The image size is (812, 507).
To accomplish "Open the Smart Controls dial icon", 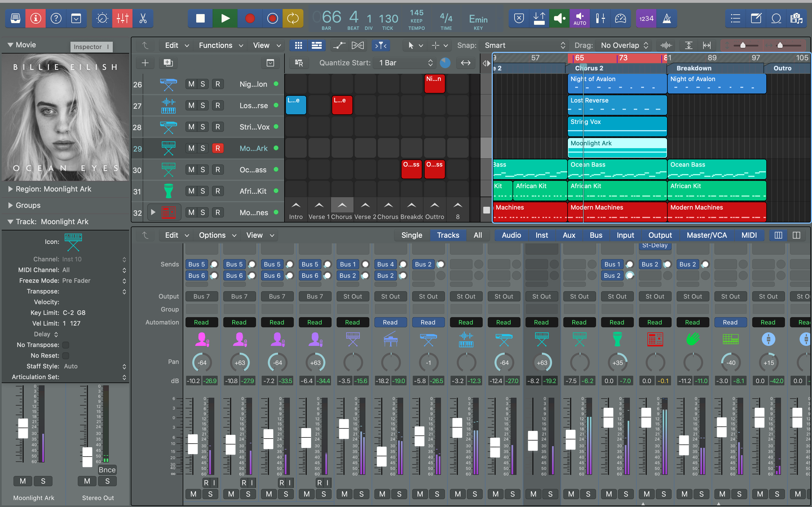I will click(102, 18).
